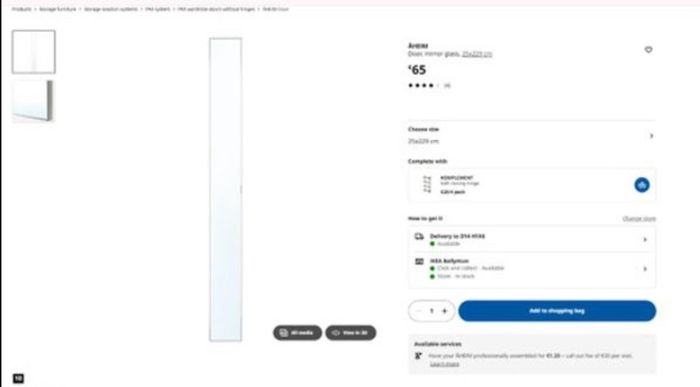Add to shopping bag
The width and height of the screenshot is (700, 387).
pos(557,311)
